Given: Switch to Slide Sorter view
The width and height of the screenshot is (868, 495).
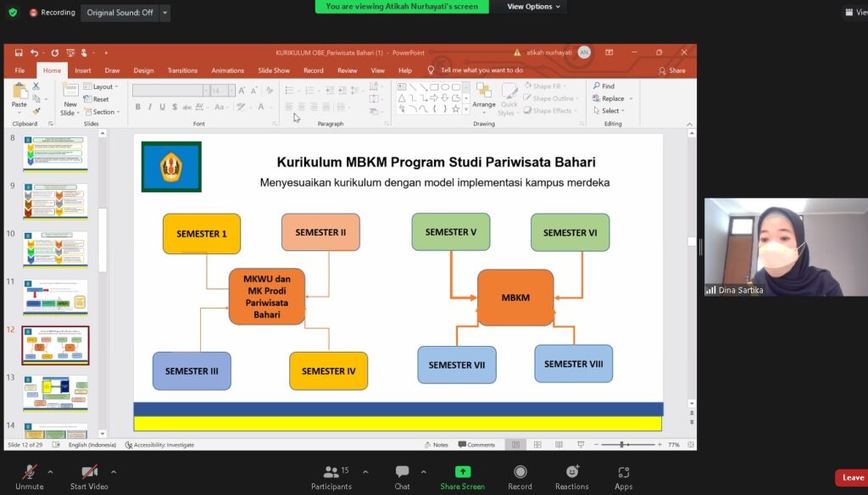Looking at the screenshot, I should pyautogui.click(x=537, y=443).
